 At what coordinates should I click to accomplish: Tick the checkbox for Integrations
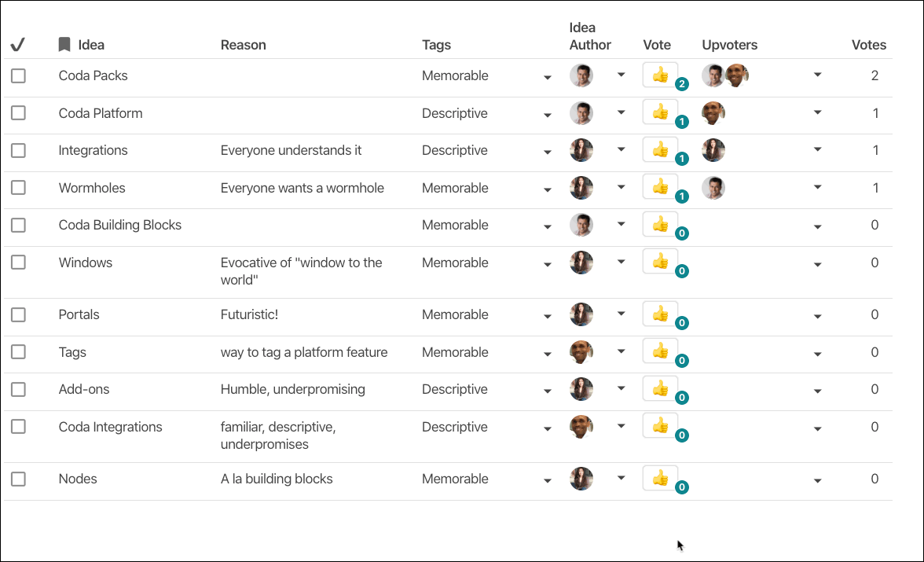(x=18, y=150)
